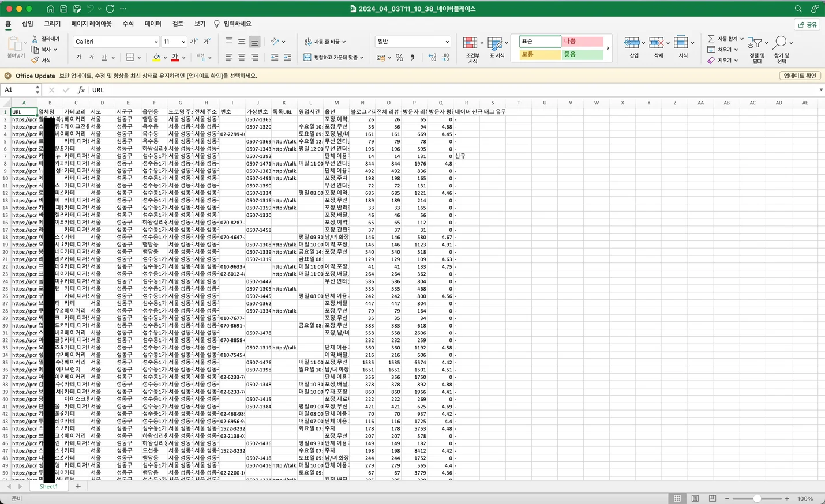Open the more options ellipsis in title bar
825x504 pixels.
123,9
